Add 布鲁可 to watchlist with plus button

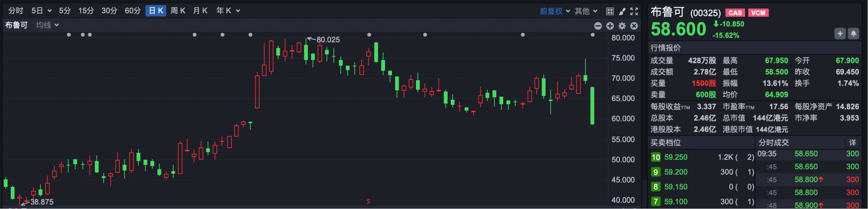[x=840, y=33]
